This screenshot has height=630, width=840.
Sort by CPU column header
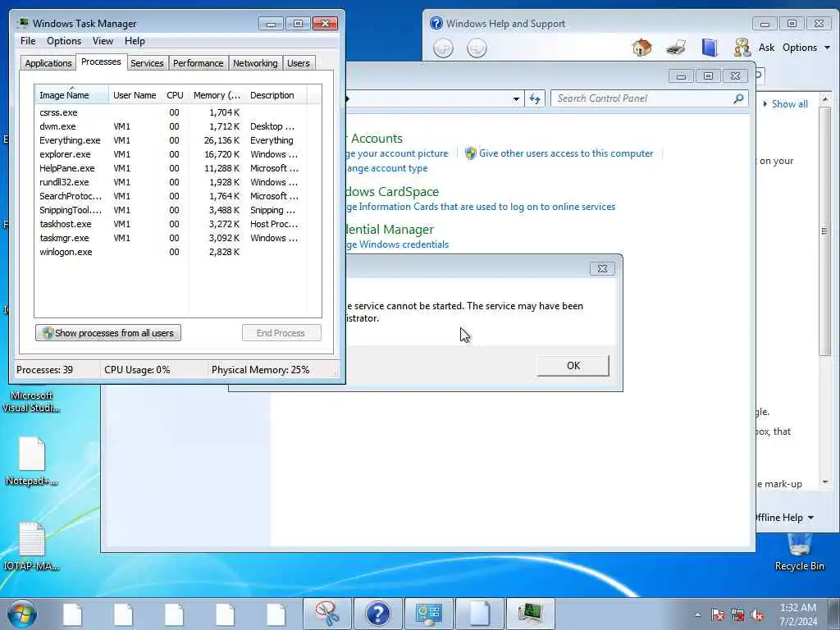point(175,95)
